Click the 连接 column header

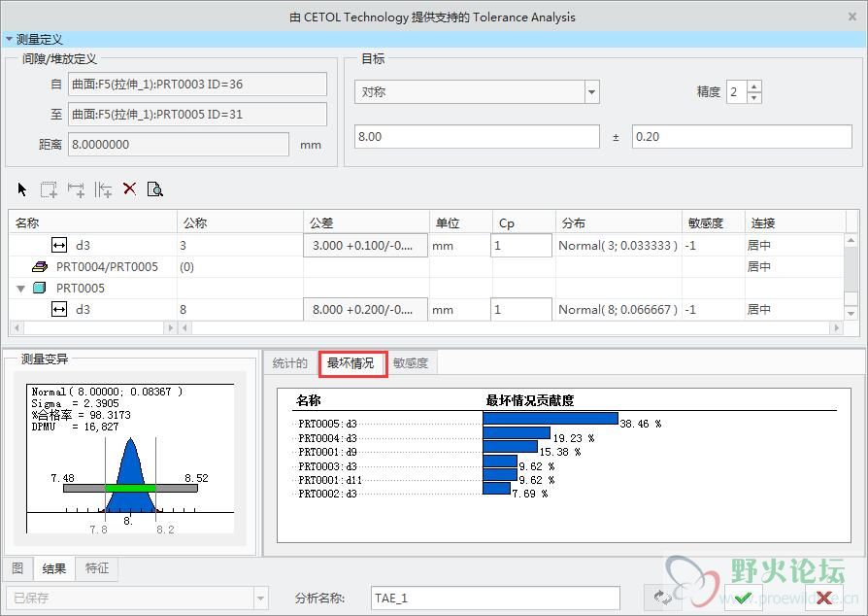point(795,222)
